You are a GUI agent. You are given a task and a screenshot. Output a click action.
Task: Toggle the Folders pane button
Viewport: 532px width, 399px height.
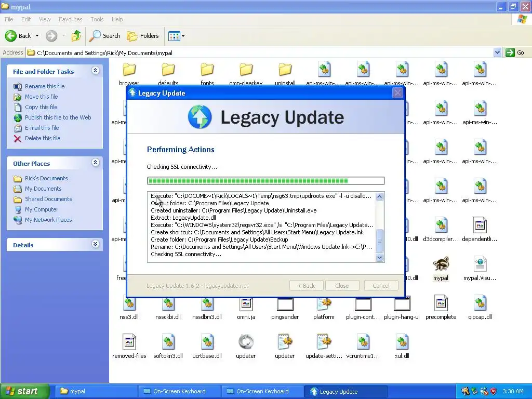coord(142,36)
